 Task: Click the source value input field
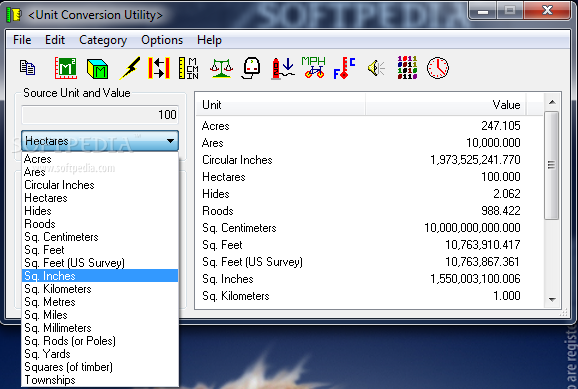100,115
